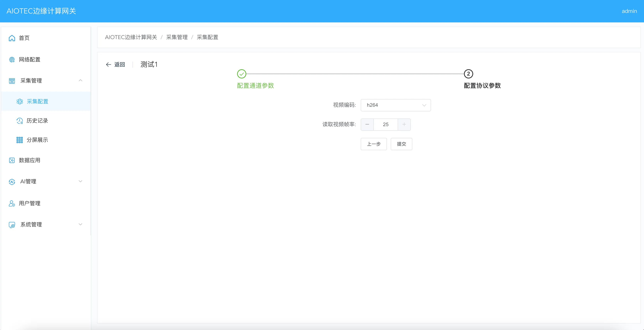Screen dimensions: 644x330
Task: Click the frame rate input showing 25
Action: 386,124
